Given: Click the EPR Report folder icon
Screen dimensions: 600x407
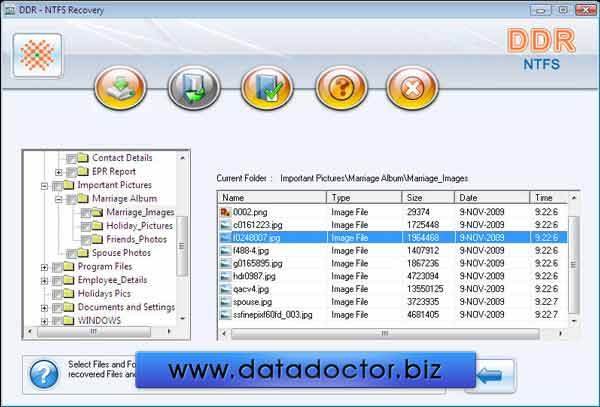Looking at the screenshot, I should (x=83, y=171).
